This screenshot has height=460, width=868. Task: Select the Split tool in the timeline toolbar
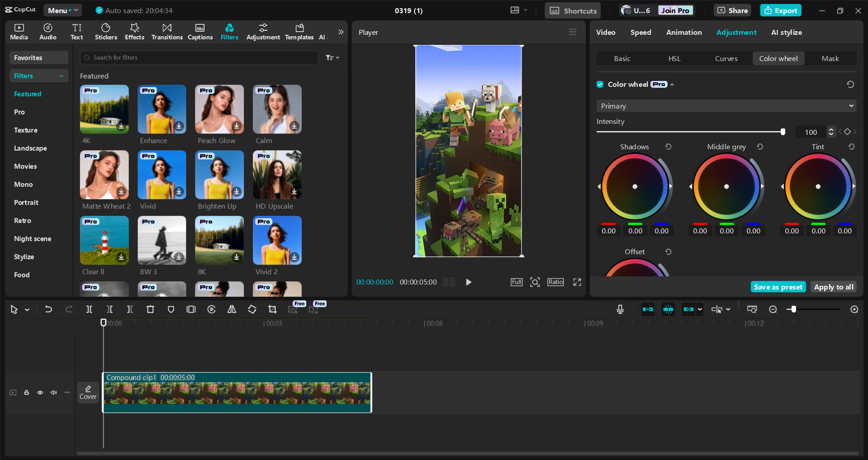[x=89, y=309]
